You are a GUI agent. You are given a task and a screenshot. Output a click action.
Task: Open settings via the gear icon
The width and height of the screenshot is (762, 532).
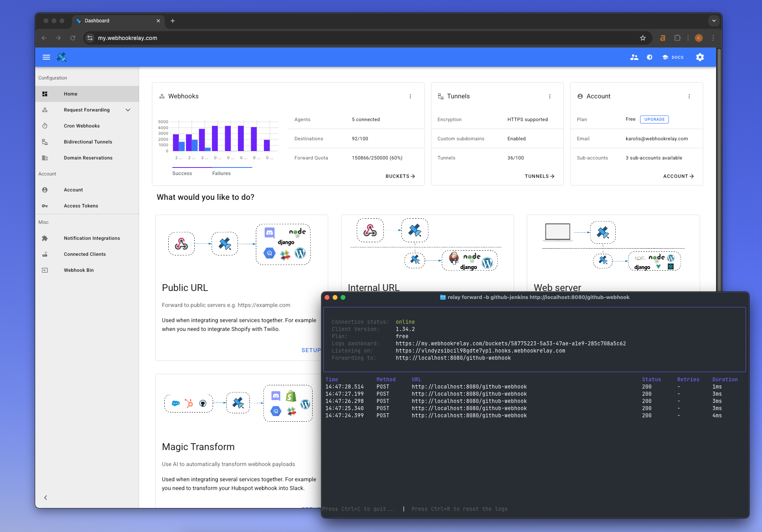click(699, 57)
